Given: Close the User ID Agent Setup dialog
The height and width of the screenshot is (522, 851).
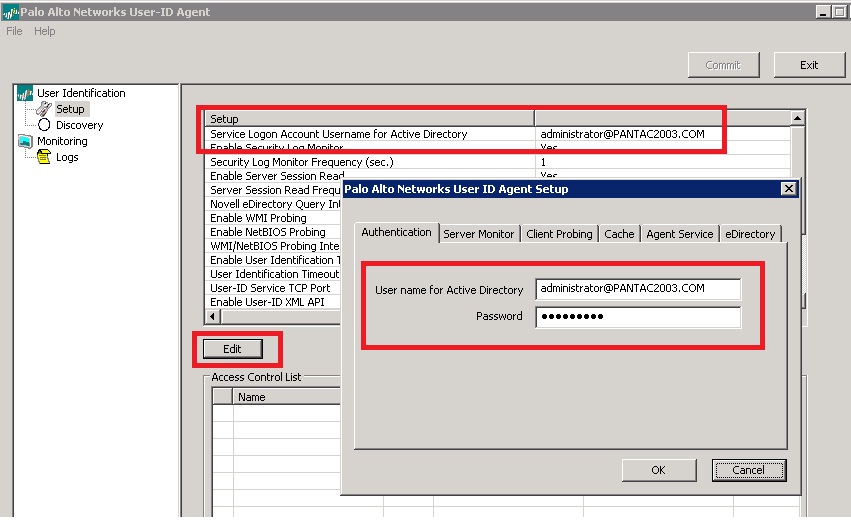Looking at the screenshot, I should 788,188.
